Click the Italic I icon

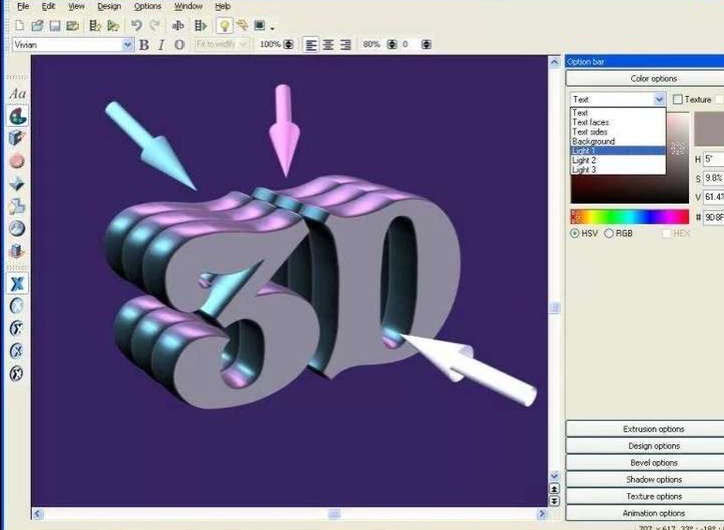coord(161,45)
